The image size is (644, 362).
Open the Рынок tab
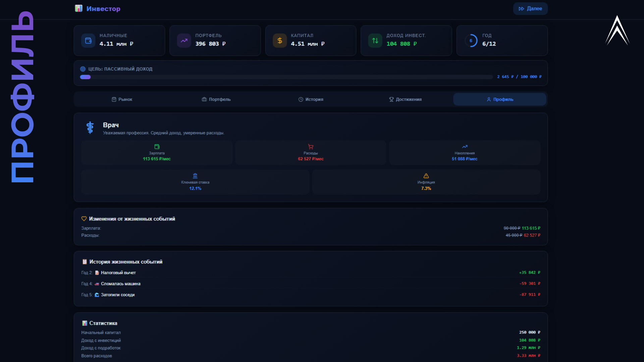coord(122,100)
